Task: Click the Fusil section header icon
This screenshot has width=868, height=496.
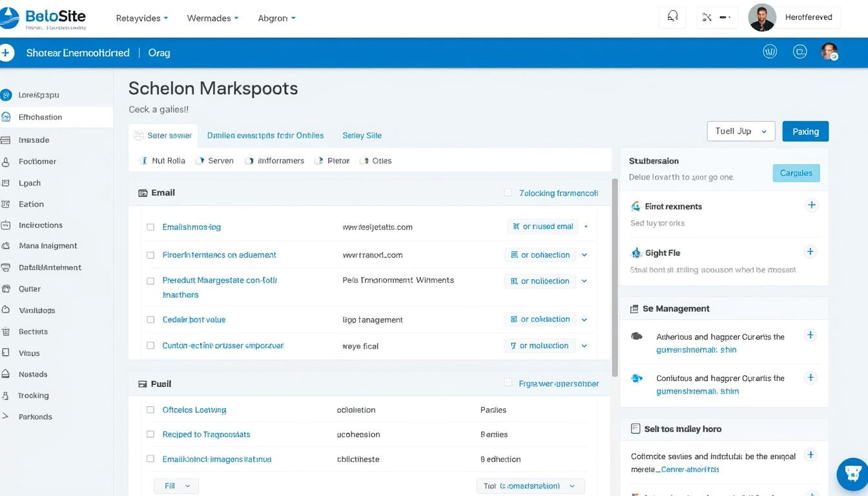Action: (143, 384)
